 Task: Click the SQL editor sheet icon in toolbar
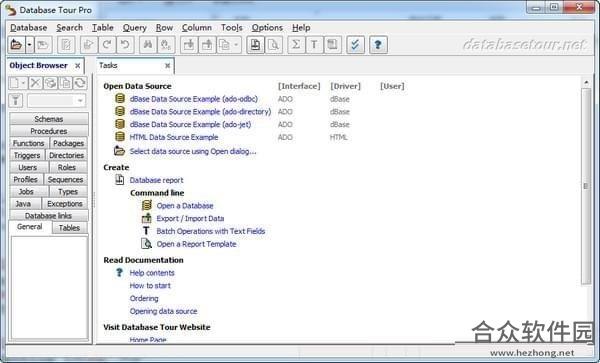tap(66, 45)
